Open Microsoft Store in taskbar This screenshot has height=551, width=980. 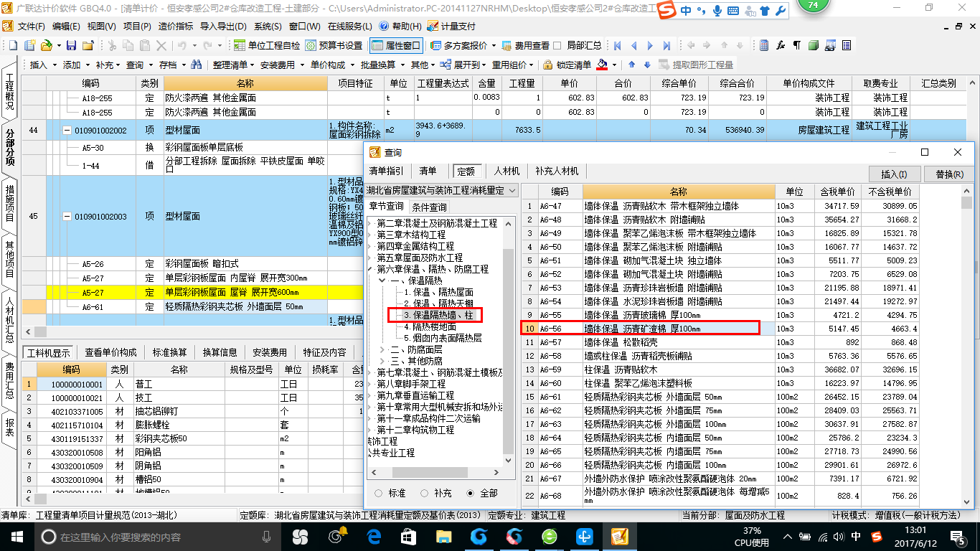coord(408,536)
